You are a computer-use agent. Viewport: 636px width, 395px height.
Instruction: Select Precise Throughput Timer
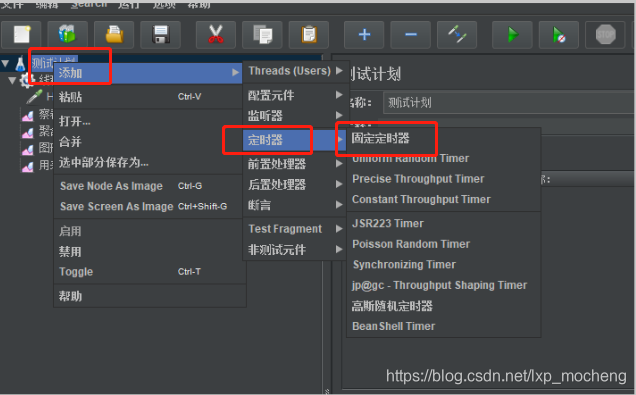[x=444, y=179]
